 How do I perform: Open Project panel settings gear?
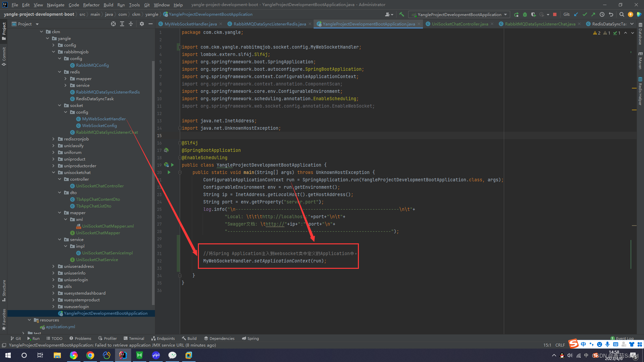(x=142, y=24)
